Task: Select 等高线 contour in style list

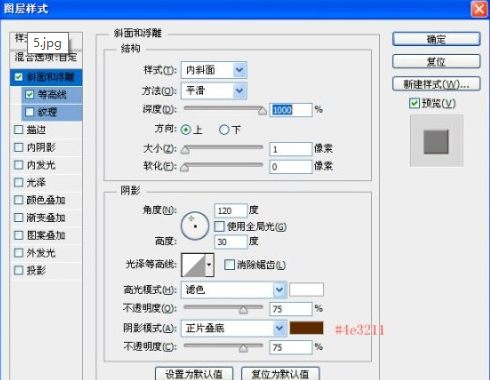Action: point(52,95)
